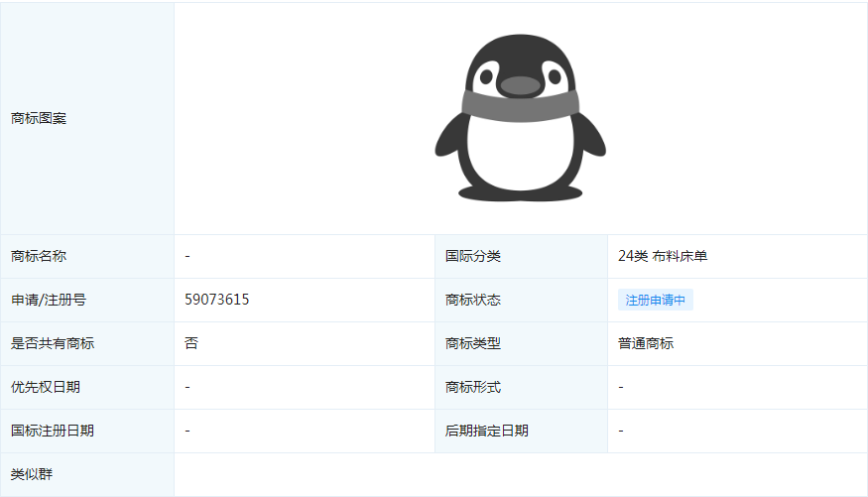Click the 国标注册日期 label
Viewport: 868px width, 497px height.
click(x=53, y=431)
